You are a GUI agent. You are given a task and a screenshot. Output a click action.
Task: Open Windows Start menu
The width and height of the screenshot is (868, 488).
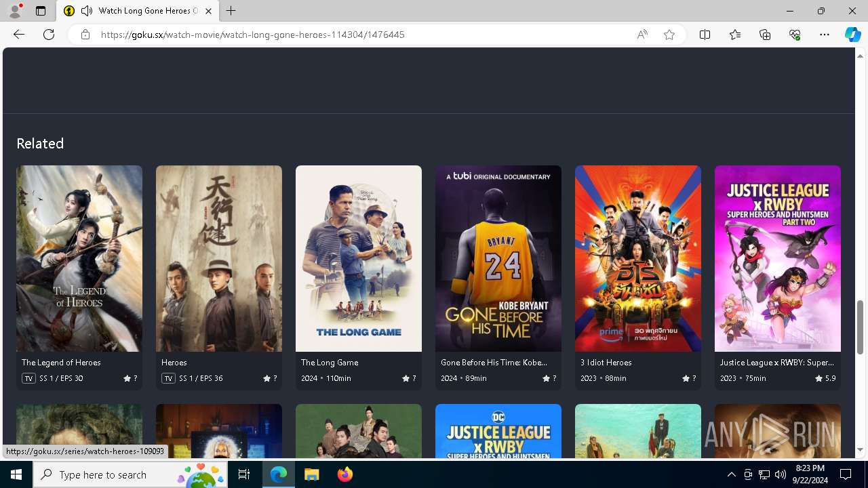pos(16,474)
